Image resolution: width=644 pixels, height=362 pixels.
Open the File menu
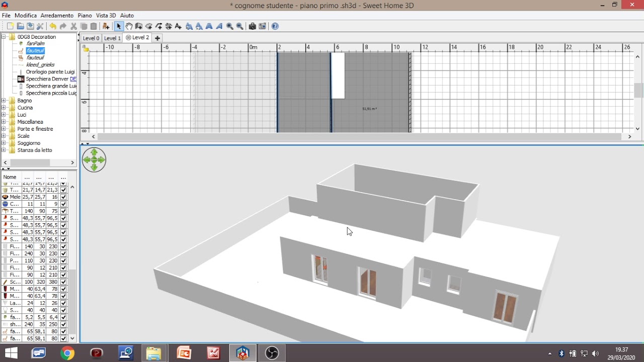6,16
